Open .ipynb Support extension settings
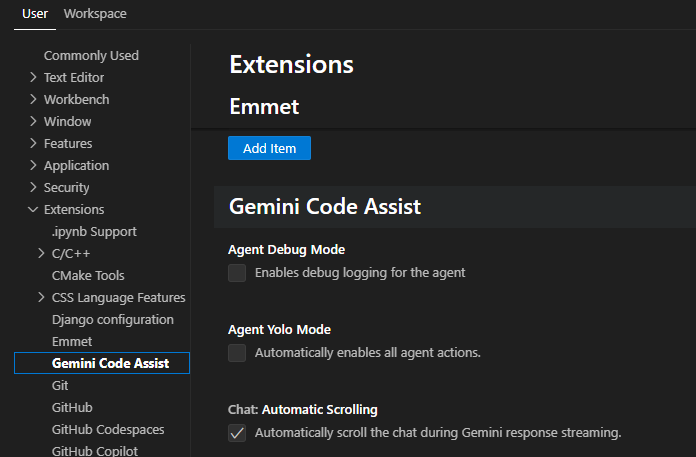696x457 pixels. pyautogui.click(x=94, y=232)
